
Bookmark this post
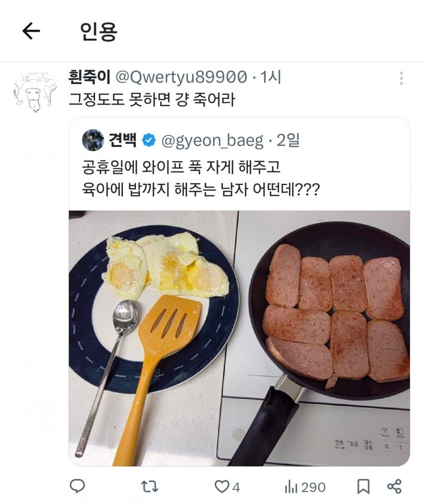tap(363, 487)
